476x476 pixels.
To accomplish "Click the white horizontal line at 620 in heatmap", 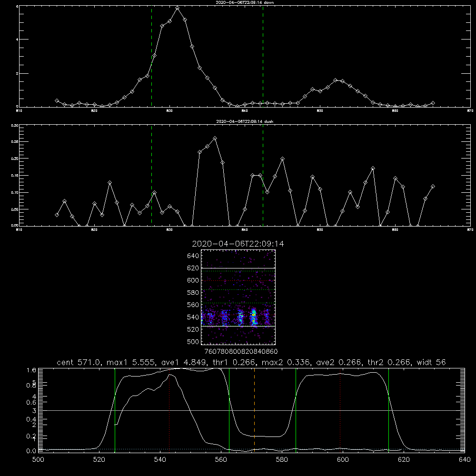I will tap(238, 268).
